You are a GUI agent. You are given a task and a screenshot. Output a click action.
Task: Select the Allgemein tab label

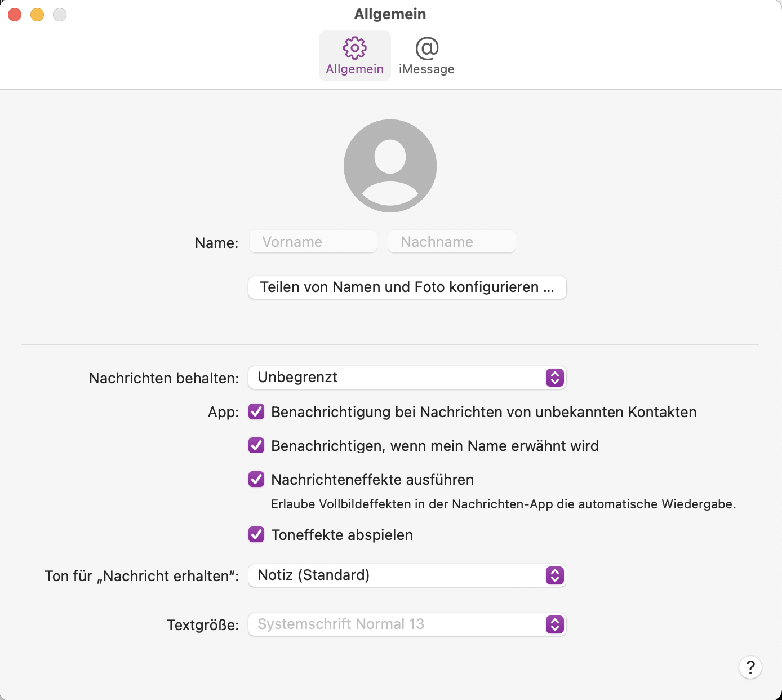point(355,69)
